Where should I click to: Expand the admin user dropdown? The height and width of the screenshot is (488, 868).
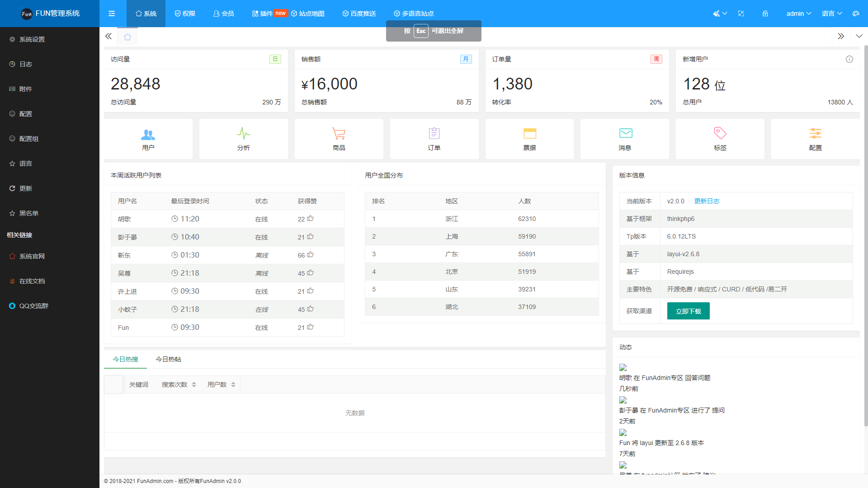798,14
